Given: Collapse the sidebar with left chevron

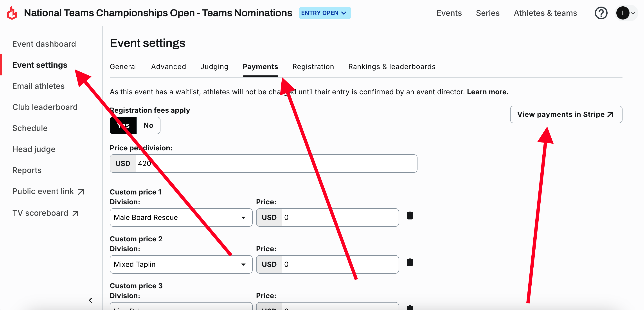Looking at the screenshot, I should (90, 300).
